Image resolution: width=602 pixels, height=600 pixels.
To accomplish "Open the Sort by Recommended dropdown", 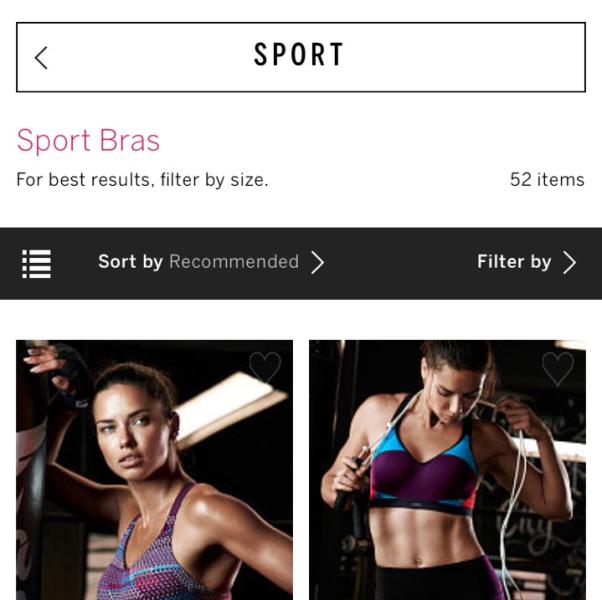I will [x=211, y=262].
